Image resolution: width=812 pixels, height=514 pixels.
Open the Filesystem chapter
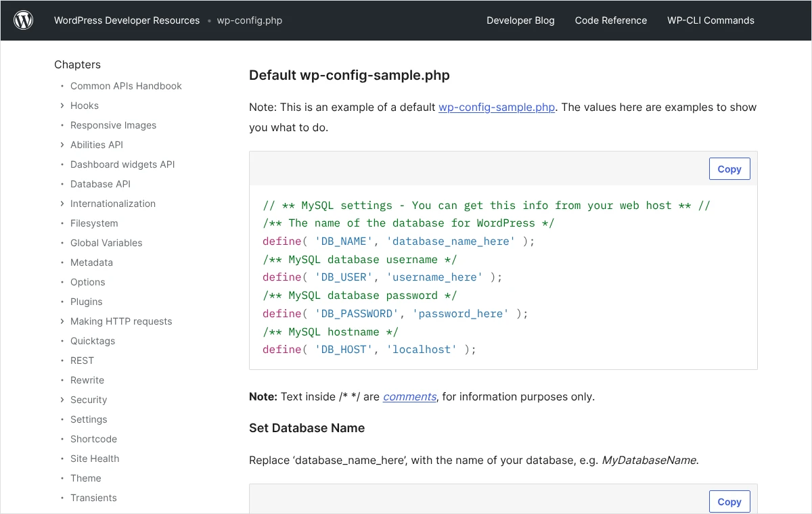[x=94, y=223]
